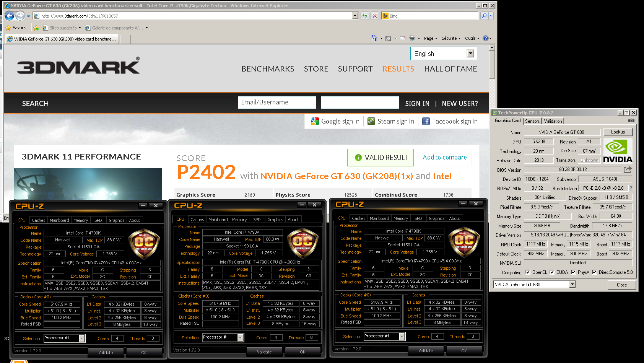Click the NEW USER? link
Viewport: 644px width, 363px height.
pos(460,104)
